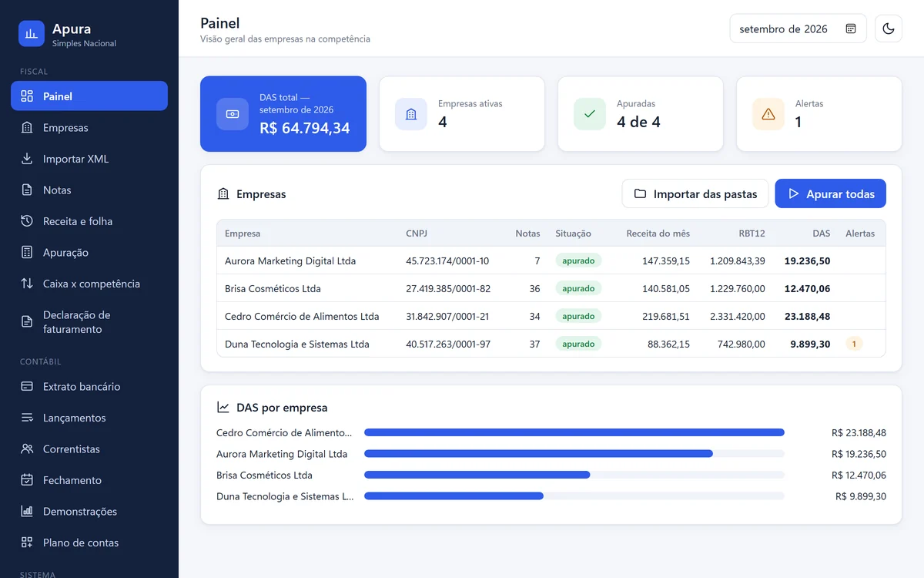Click the Empresas building icon in sidebar
Viewport: 924px width, 578px height.
pos(27,128)
